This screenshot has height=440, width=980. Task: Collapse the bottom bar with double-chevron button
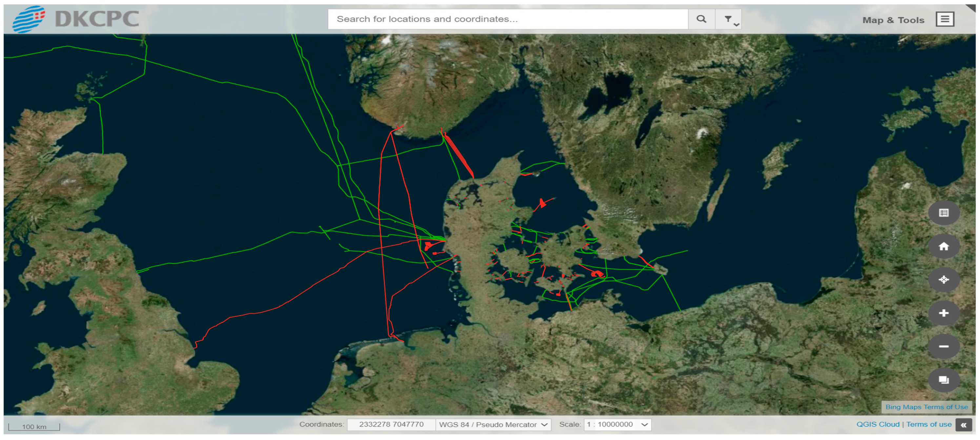tap(963, 425)
